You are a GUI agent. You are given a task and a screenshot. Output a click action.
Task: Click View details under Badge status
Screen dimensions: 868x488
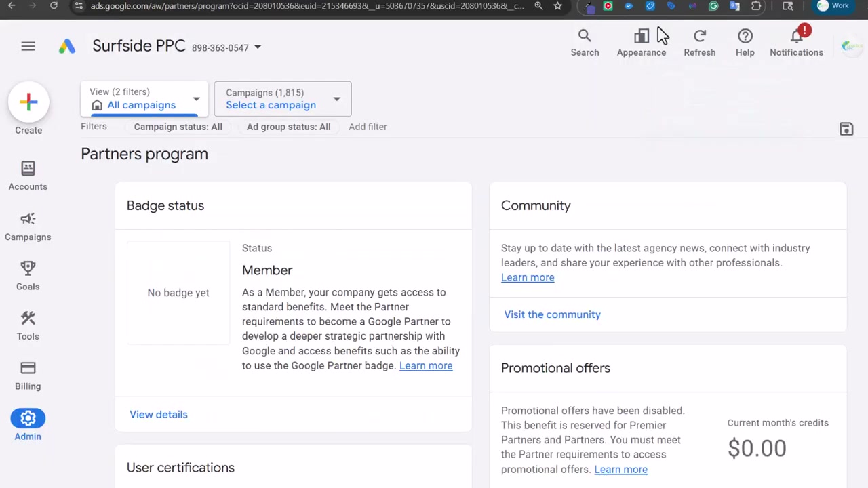(159, 414)
